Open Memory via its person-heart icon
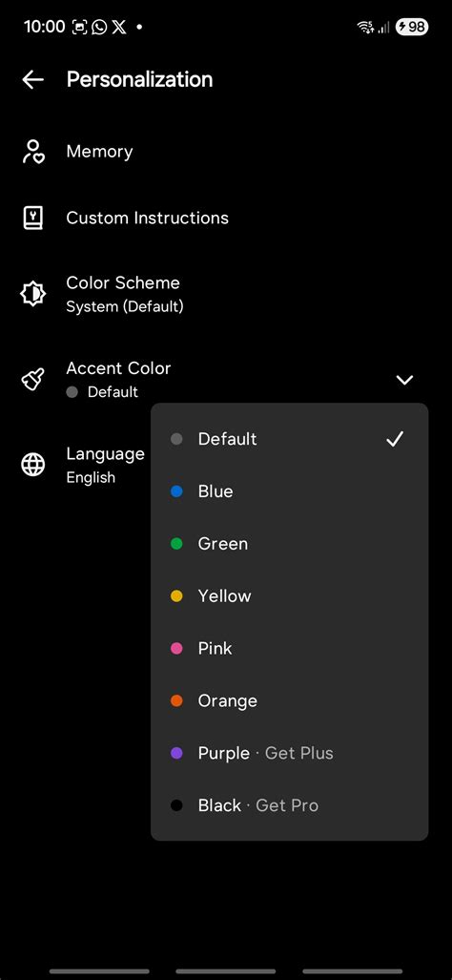The width and height of the screenshot is (452, 980). (x=33, y=152)
